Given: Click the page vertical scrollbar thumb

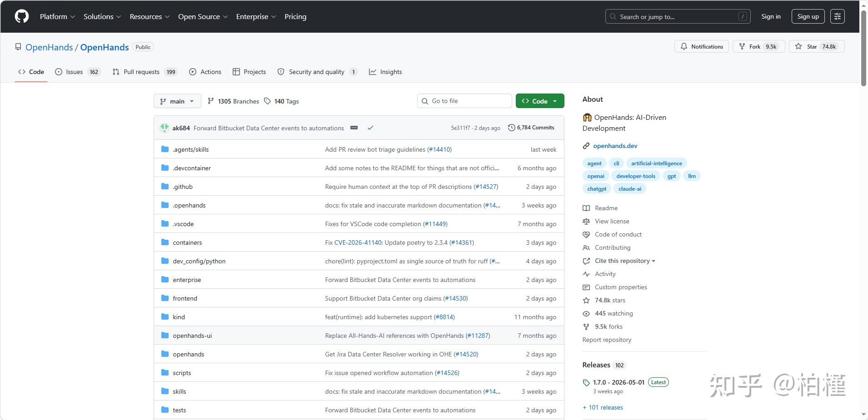Looking at the screenshot, I should pos(864,48).
